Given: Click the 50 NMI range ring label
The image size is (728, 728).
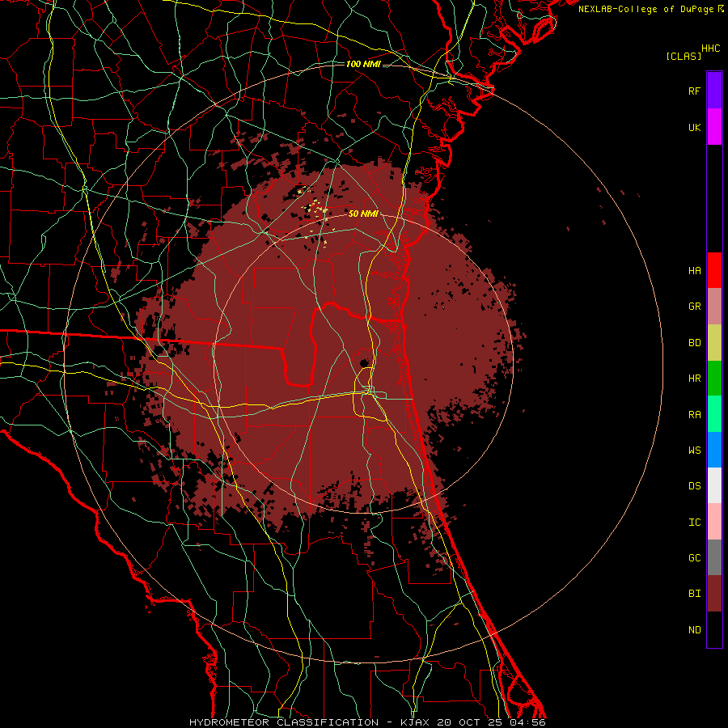Looking at the screenshot, I should click(363, 214).
